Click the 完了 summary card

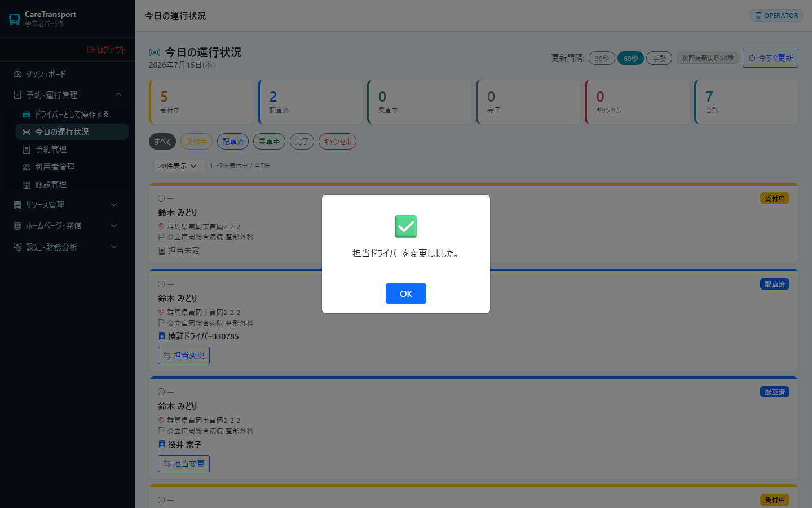pos(528,102)
